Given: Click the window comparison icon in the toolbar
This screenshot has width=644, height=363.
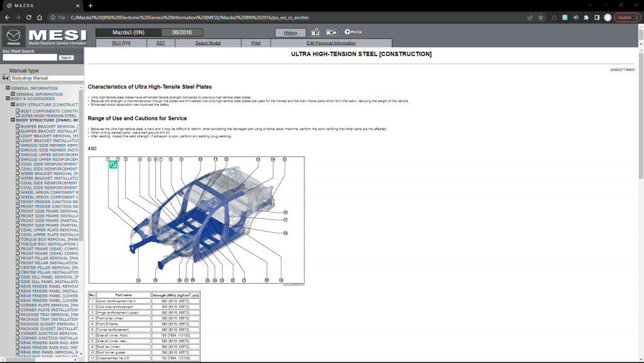Looking at the screenshot, I should 331,31.
